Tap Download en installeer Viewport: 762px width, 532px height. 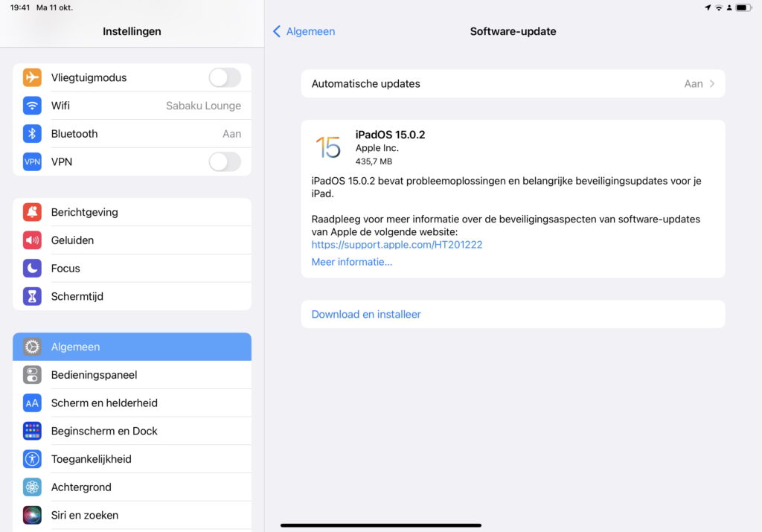click(x=366, y=314)
